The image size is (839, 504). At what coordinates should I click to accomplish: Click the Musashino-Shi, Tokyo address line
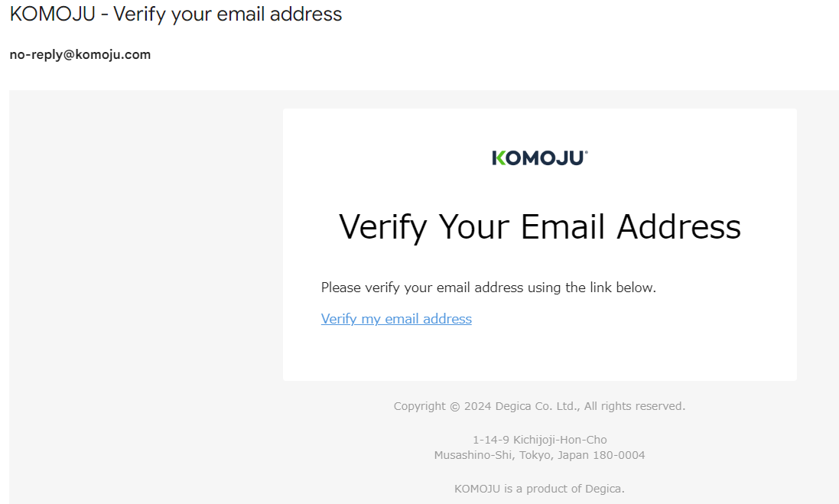[x=539, y=455]
